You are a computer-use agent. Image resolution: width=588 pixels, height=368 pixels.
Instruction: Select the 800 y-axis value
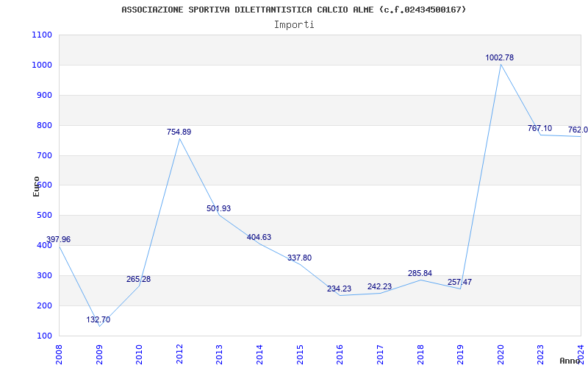click(44, 125)
